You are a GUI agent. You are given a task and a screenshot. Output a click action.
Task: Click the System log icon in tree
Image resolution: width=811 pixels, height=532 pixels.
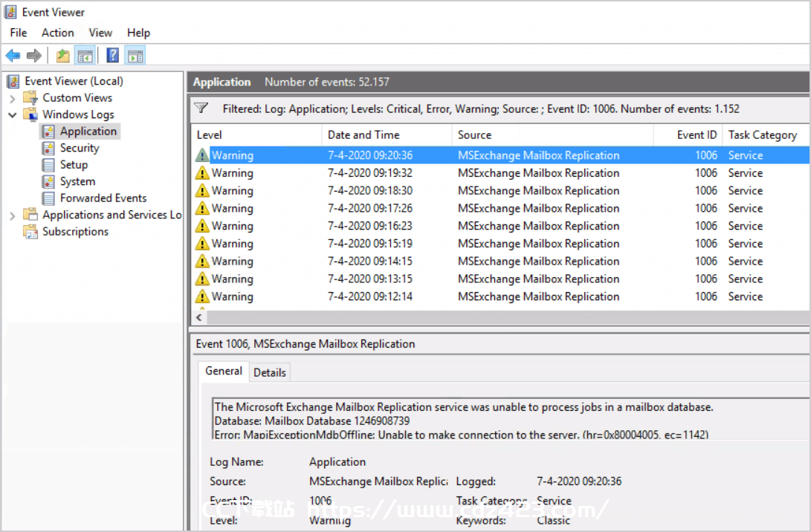click(x=48, y=181)
